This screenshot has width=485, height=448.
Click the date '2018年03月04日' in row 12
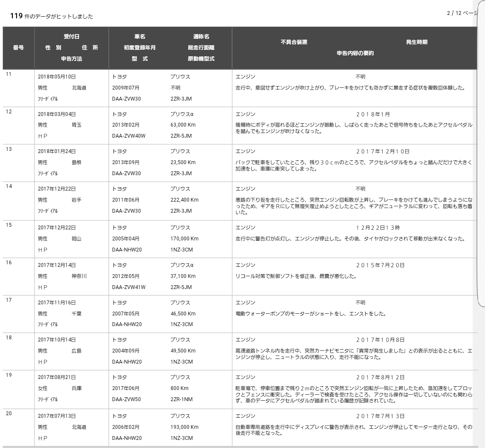pos(57,114)
